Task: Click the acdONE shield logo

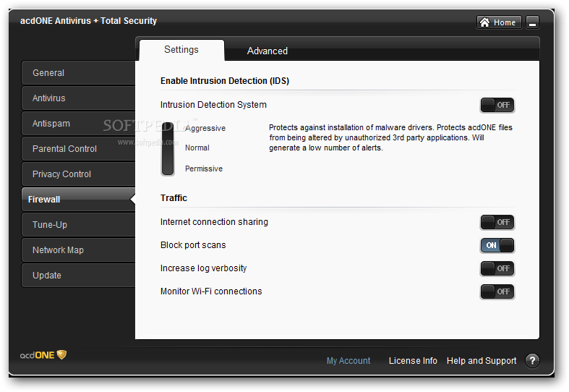Action: (43, 355)
